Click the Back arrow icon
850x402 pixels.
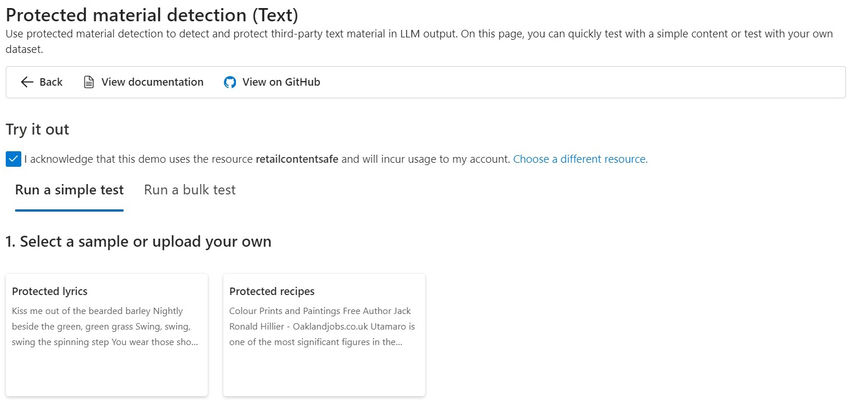(27, 82)
